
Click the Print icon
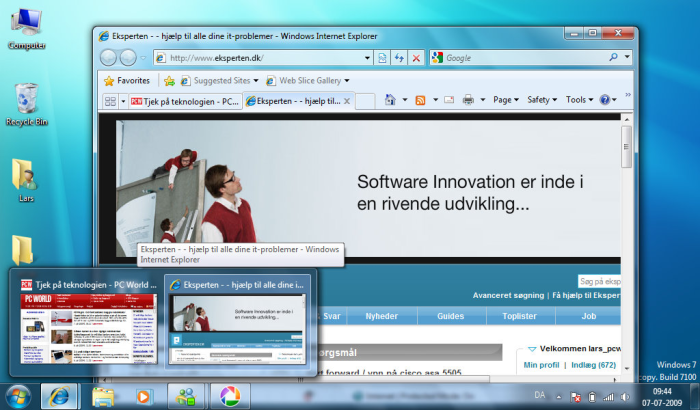pos(468,100)
